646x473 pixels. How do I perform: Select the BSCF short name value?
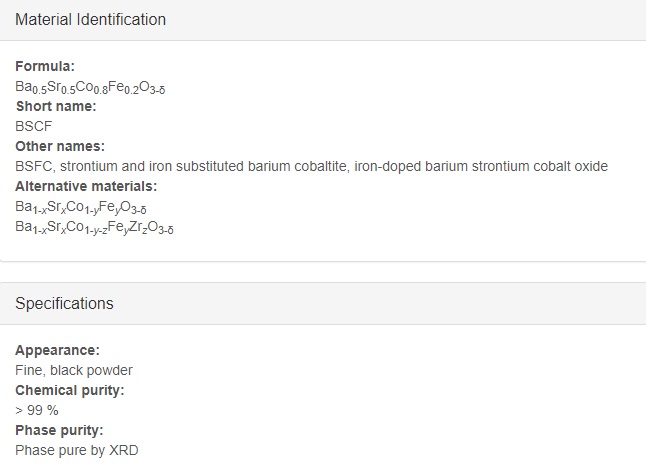coord(34,126)
